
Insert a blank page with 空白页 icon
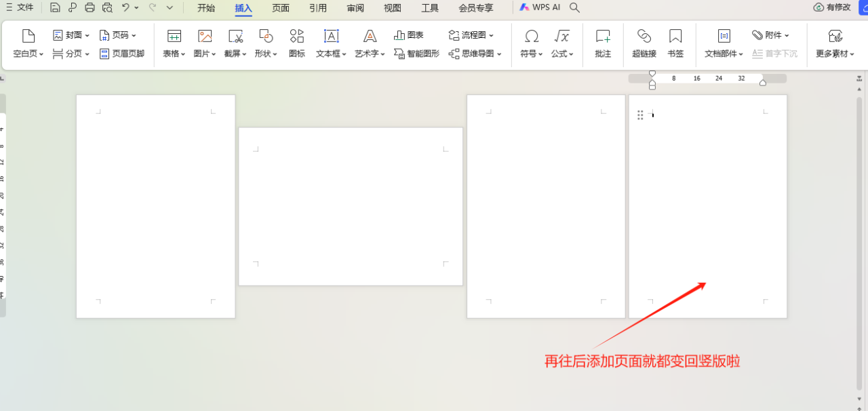28,36
